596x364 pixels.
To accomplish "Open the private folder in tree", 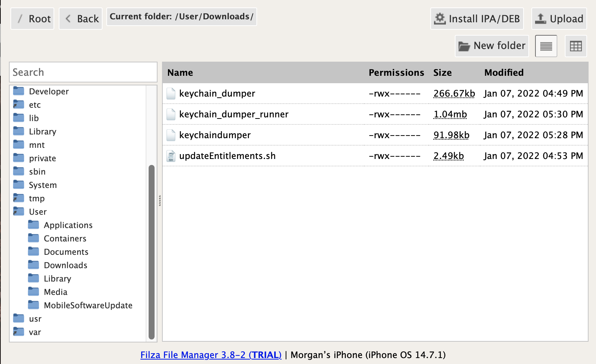I will [x=42, y=158].
